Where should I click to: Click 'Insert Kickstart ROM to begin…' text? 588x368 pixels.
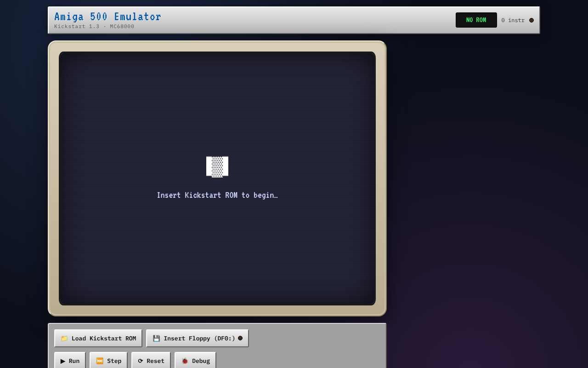[x=217, y=195]
